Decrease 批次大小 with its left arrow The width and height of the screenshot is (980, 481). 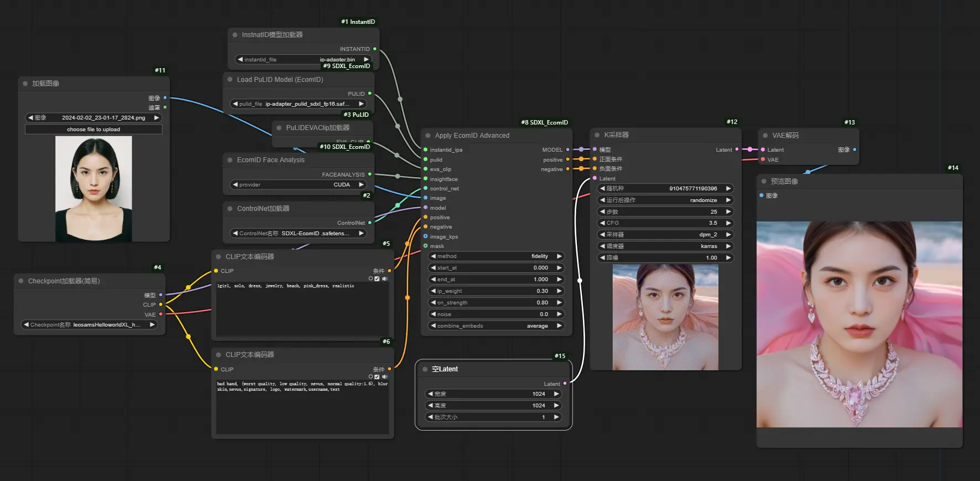point(430,417)
